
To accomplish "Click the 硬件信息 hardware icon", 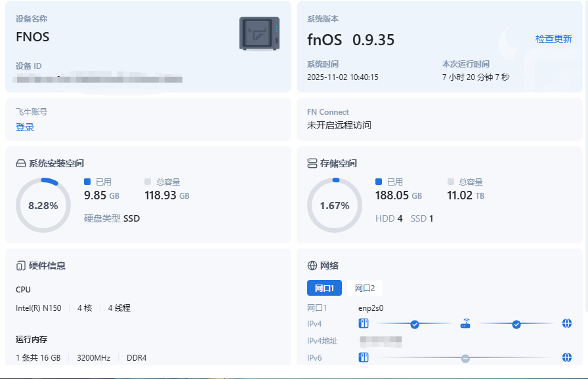I will (x=20, y=266).
